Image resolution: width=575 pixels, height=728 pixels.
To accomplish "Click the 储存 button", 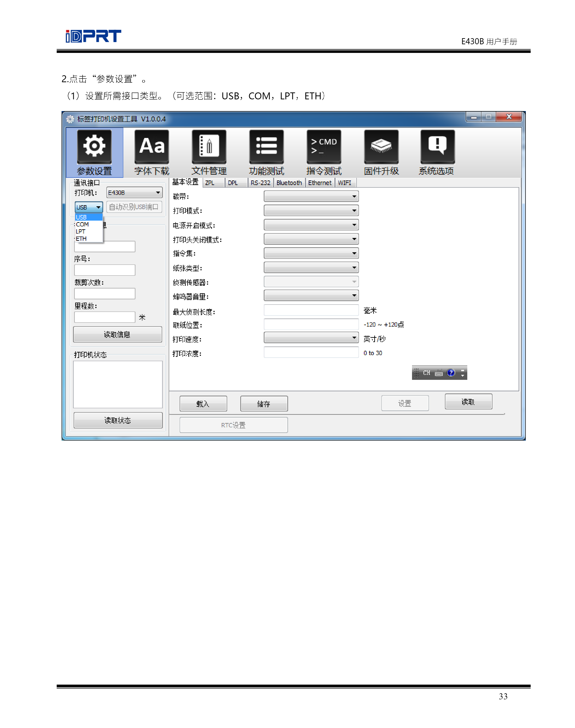I will (264, 403).
